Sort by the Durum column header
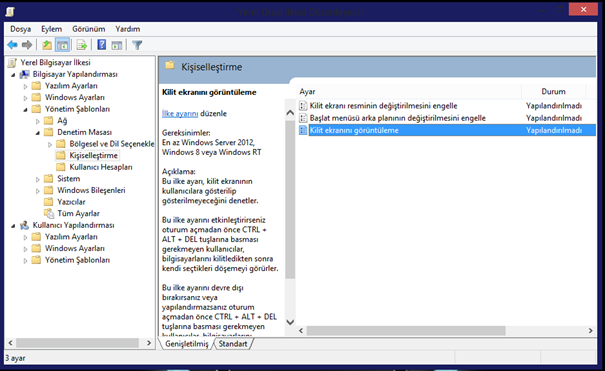Screen dimensions: 605x371 tap(553, 91)
